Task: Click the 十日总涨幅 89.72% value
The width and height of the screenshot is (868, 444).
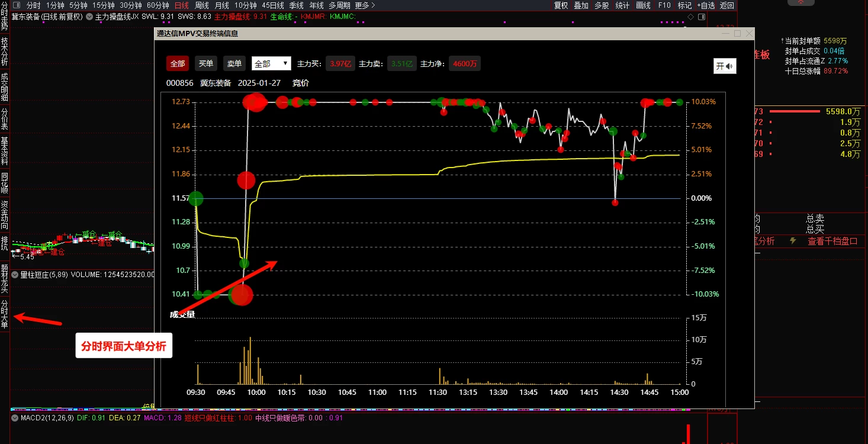Action: (x=836, y=71)
